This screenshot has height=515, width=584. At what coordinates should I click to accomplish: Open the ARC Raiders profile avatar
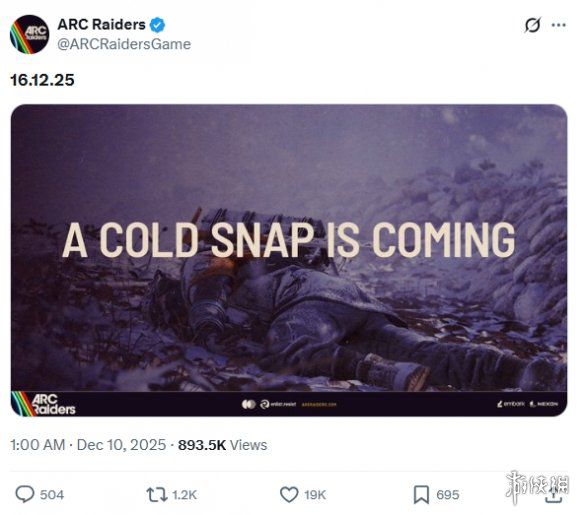(x=29, y=35)
